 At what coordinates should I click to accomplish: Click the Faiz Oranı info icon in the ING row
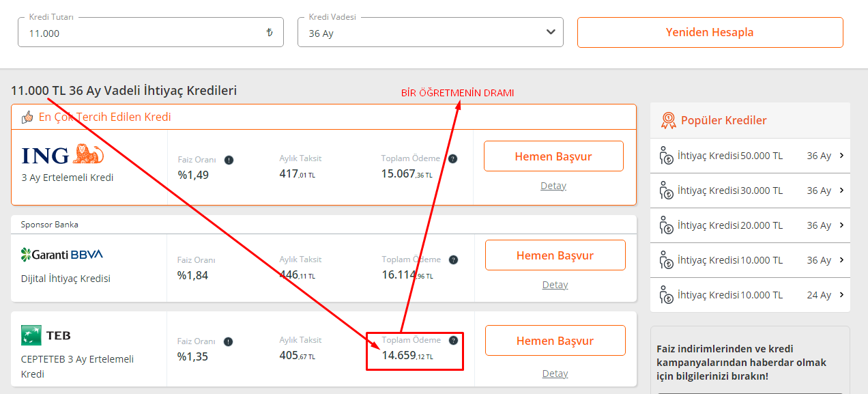click(229, 160)
